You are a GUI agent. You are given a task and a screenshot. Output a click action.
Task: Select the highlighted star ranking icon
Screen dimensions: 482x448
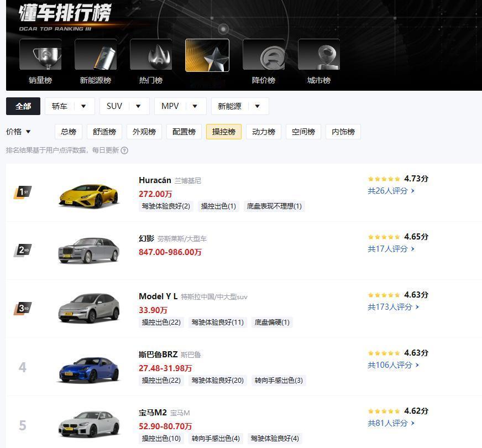(207, 55)
